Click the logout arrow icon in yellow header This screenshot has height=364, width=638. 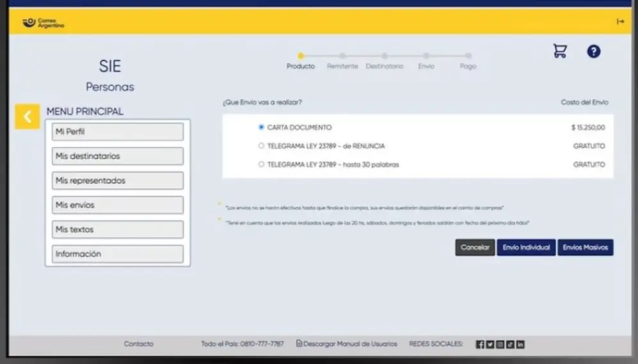[x=620, y=21]
